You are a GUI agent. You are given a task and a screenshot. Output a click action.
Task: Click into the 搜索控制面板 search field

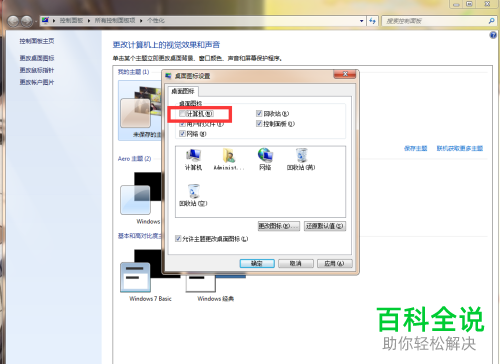[435, 21]
